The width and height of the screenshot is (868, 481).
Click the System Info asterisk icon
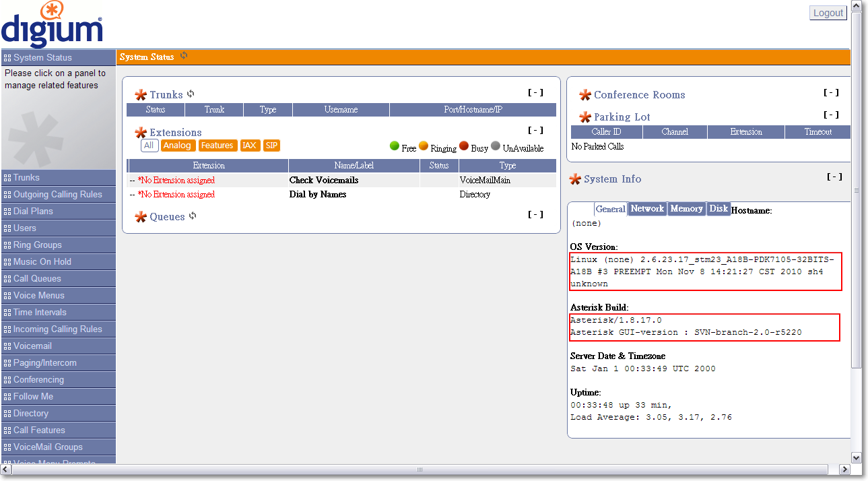point(575,179)
